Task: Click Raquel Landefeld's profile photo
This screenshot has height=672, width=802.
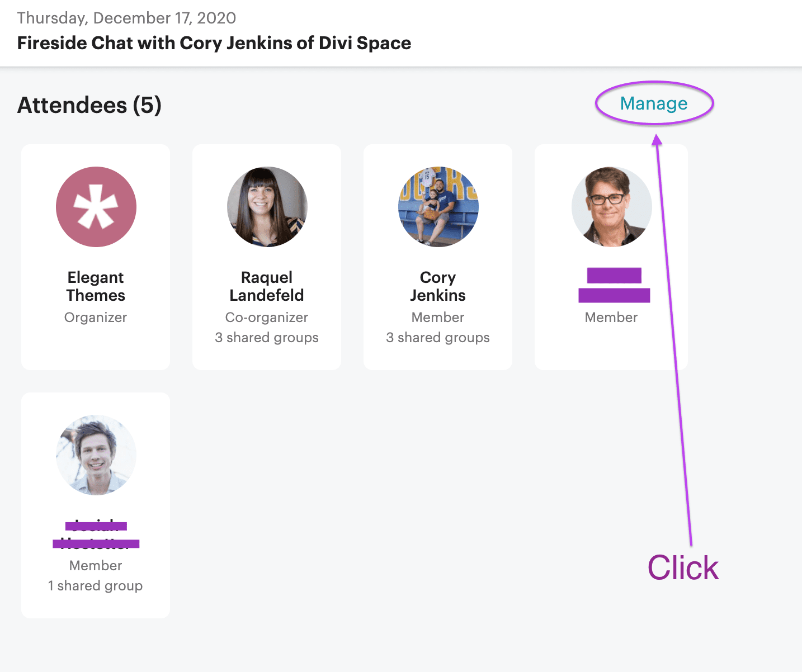Action: (267, 207)
